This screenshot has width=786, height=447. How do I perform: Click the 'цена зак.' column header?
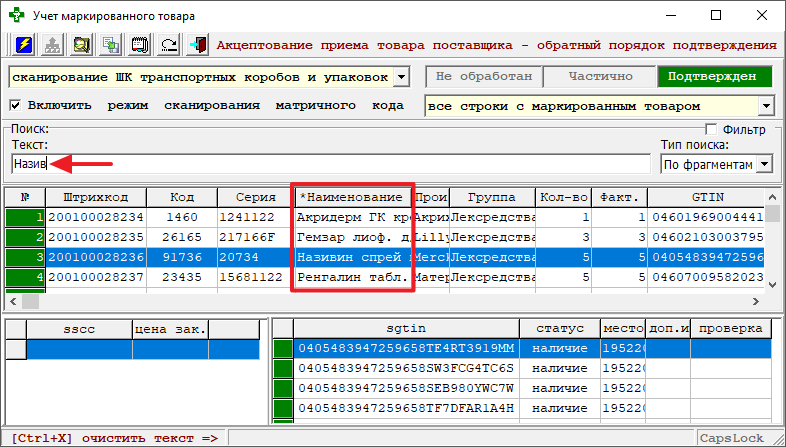[x=170, y=329]
